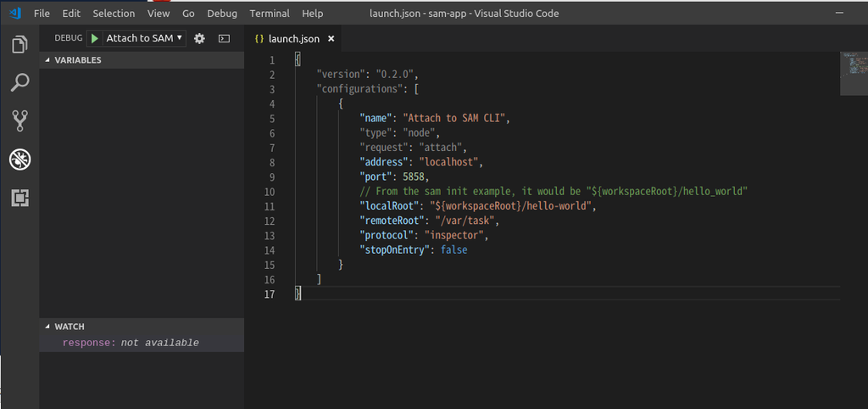Click the "/var/task" remoteRoot value
Image resolution: width=868 pixels, height=409 pixels.
(465, 221)
